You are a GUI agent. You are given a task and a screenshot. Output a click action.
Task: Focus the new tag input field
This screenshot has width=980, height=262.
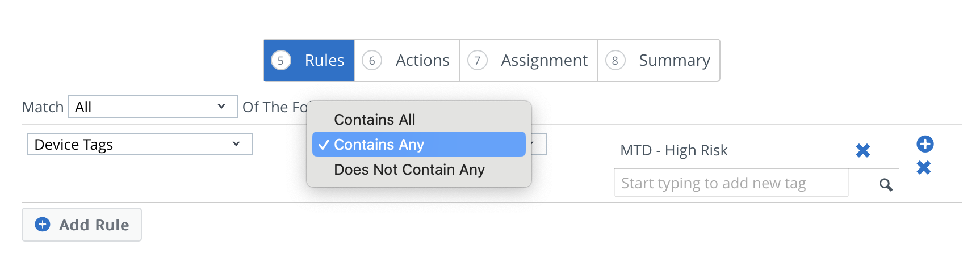click(x=731, y=183)
